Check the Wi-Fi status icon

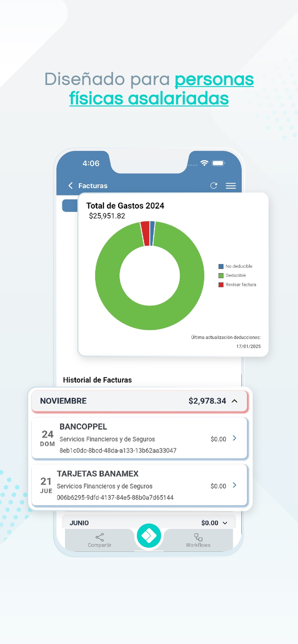point(204,163)
